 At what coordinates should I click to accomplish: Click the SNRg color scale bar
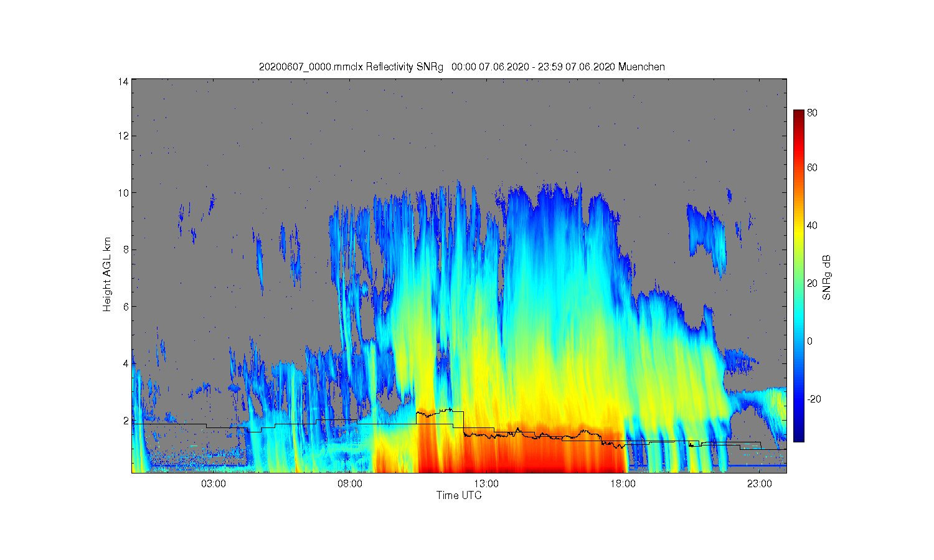(x=798, y=276)
